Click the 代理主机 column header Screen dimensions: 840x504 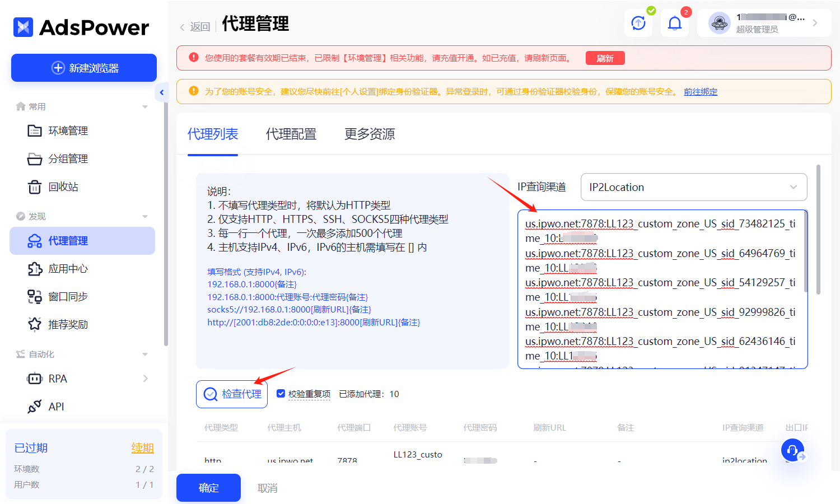[x=284, y=428]
